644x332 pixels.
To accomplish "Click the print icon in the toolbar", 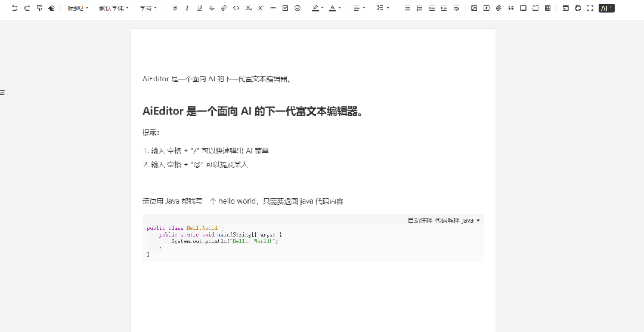I will (578, 8).
